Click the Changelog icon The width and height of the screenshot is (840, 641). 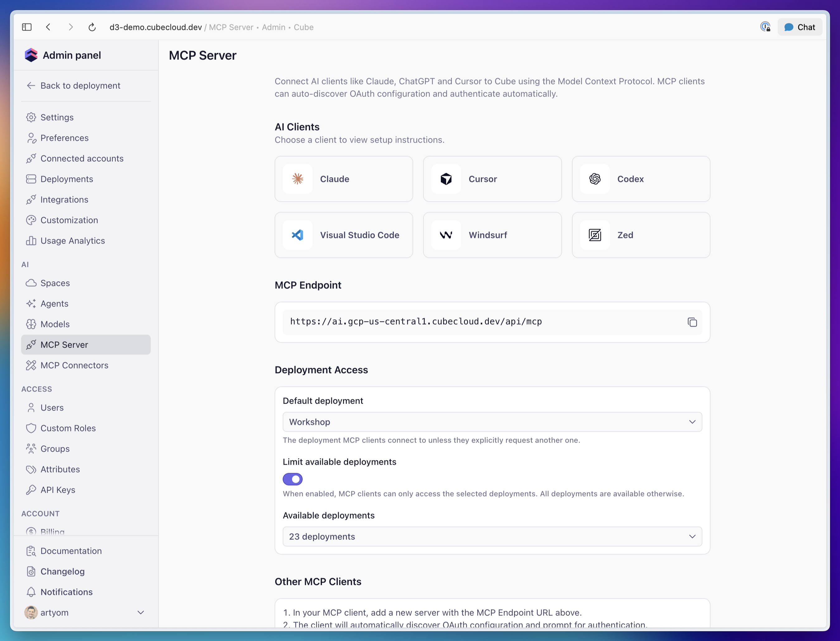tap(31, 572)
